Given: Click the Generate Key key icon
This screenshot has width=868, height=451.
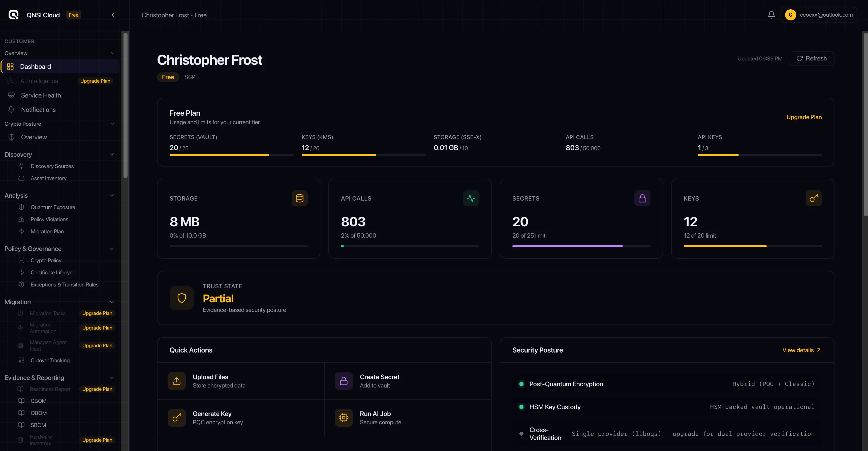Looking at the screenshot, I should [x=177, y=418].
